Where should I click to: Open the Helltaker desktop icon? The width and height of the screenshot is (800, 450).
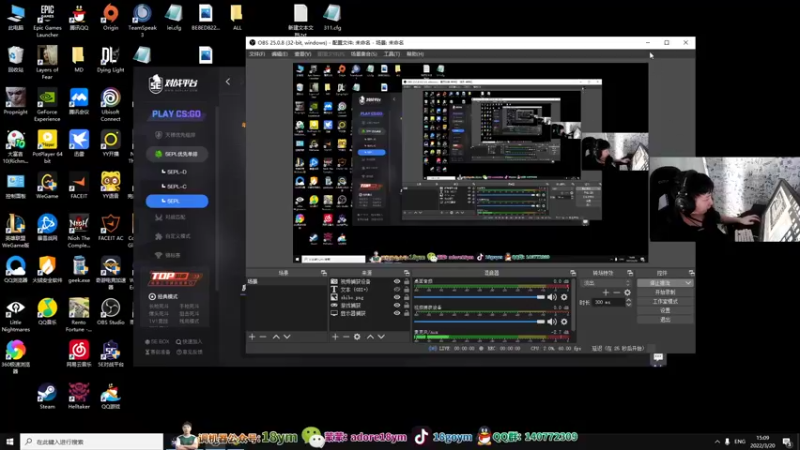pos(79,396)
